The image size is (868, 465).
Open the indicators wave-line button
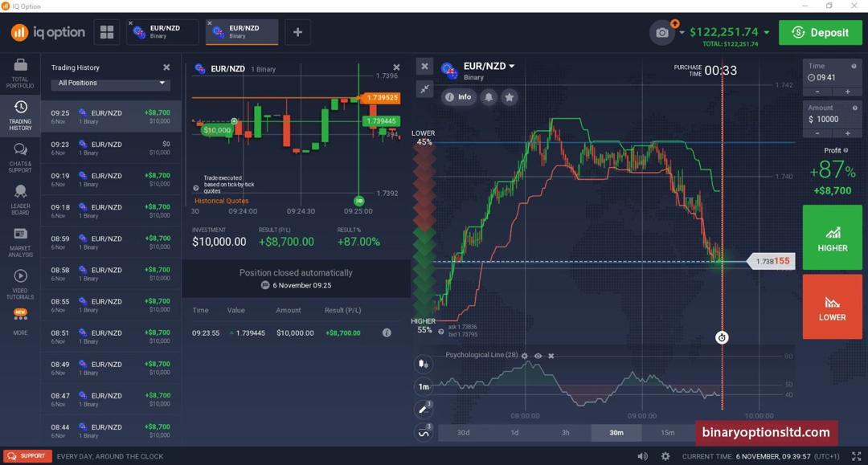(x=424, y=432)
